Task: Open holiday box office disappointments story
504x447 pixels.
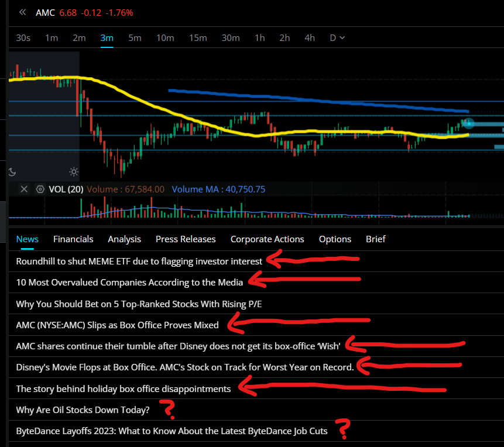Action: pos(124,388)
